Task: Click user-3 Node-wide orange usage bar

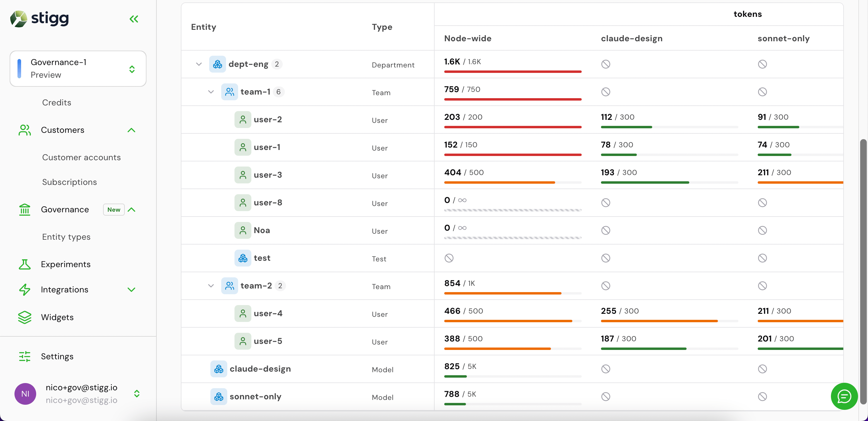Action: [499, 182]
